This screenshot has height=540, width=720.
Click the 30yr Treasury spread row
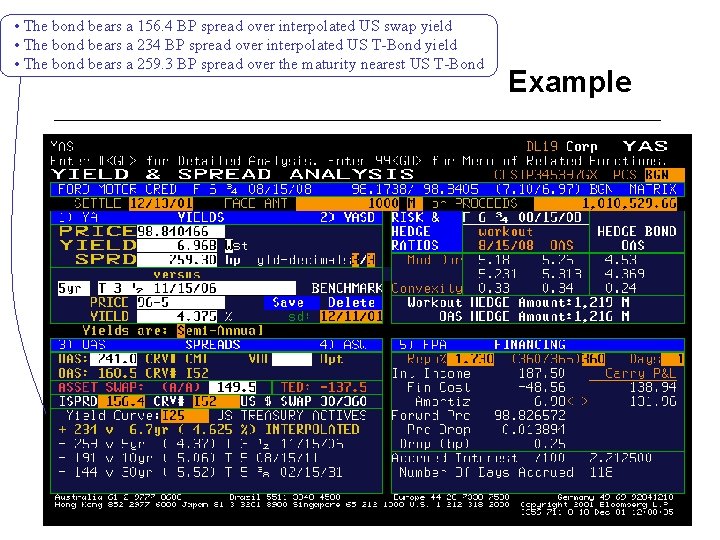201,472
